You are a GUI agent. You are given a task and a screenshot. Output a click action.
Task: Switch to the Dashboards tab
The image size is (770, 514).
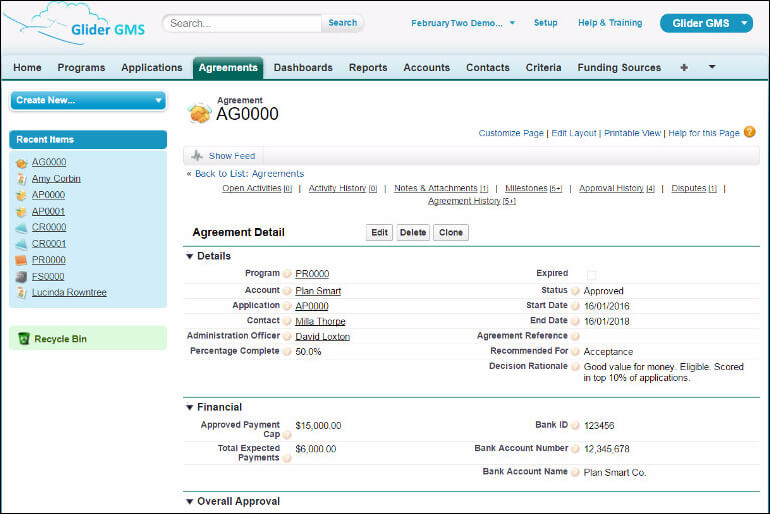pyautogui.click(x=303, y=68)
